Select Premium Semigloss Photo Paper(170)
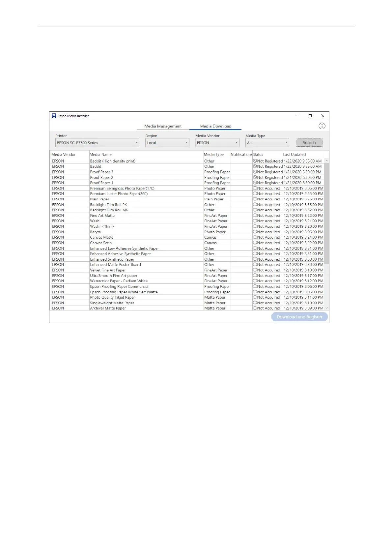Viewport: 392px width, 555px height. [x=122, y=188]
